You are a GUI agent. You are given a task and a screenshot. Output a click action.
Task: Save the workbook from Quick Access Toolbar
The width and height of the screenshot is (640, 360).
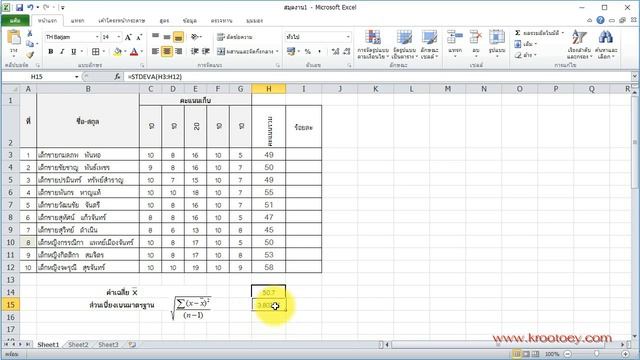(x=19, y=7)
